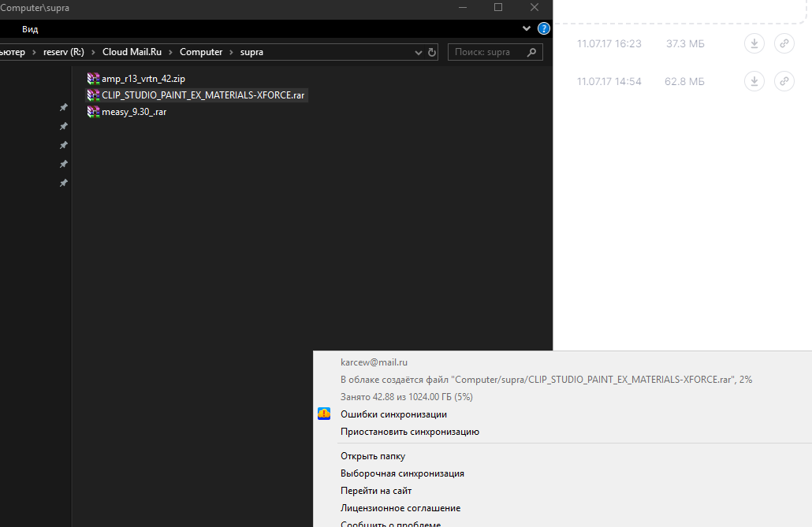Click the warning icon beside Ошибки синхронизации
The image size is (812, 527).
[324, 414]
